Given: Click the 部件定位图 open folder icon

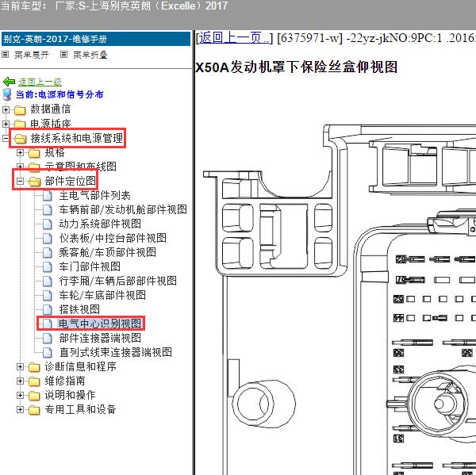Looking at the screenshot, I should [35, 182].
